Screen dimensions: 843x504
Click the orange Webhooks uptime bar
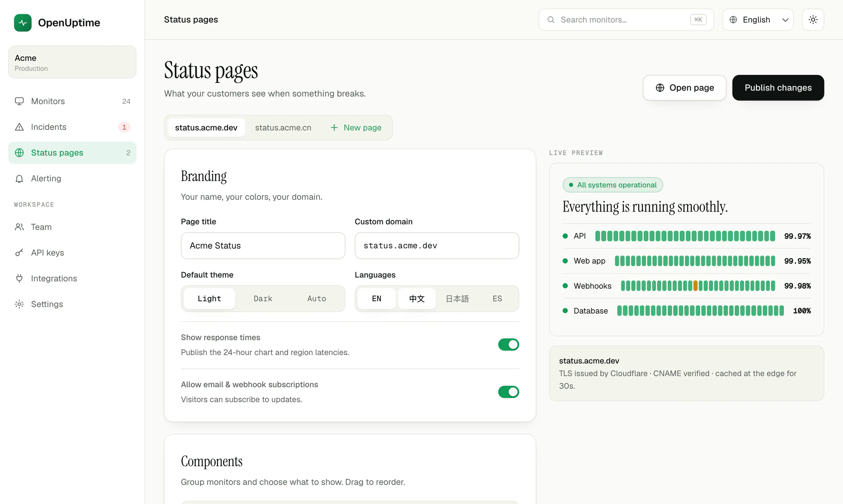(x=696, y=286)
